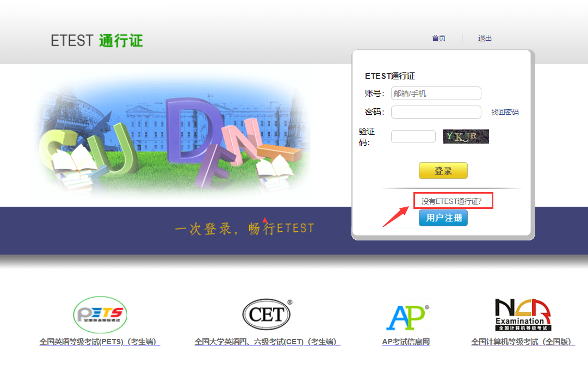Image resolution: width=588 pixels, height=365 pixels.
Task: Open the AP考试信息网 link
Action: 406,342
